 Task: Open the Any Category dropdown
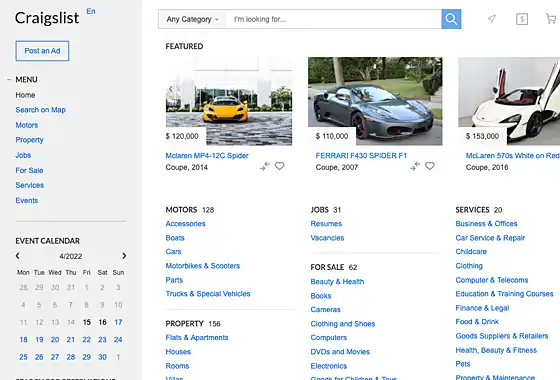(x=192, y=19)
